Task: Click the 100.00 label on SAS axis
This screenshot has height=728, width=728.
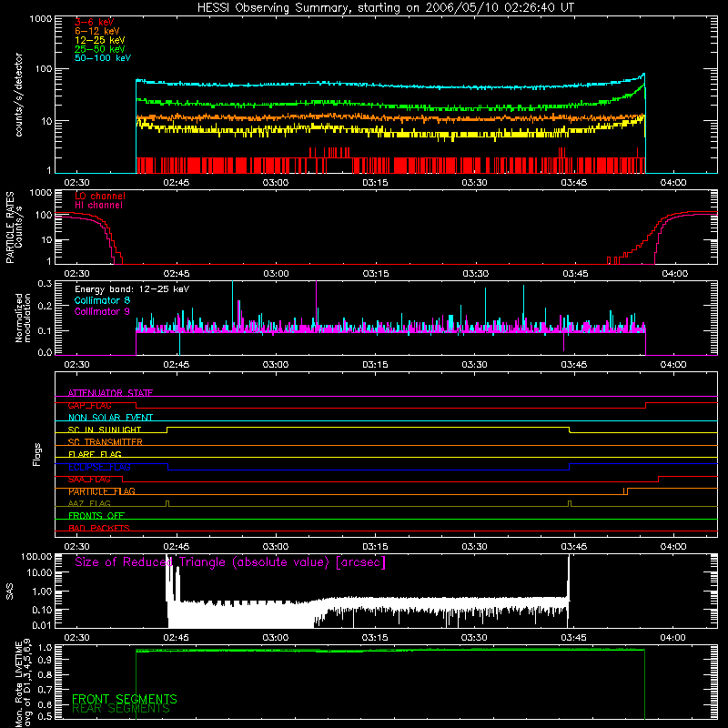Action: (36, 556)
